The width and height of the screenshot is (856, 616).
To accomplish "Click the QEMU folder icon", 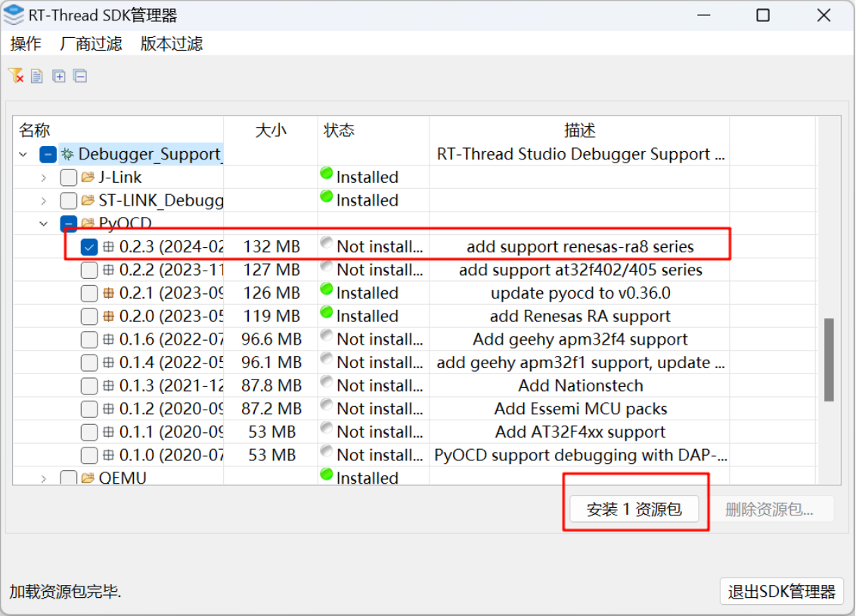I will pyautogui.click(x=88, y=478).
